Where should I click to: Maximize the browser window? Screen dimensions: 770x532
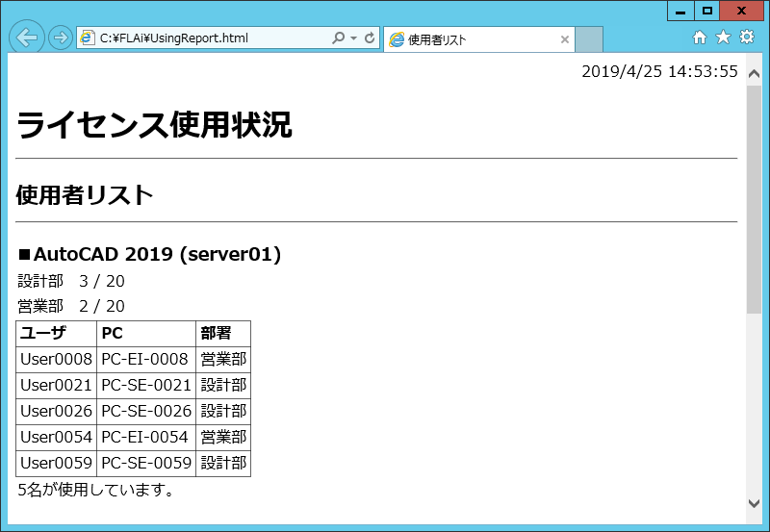tap(707, 11)
